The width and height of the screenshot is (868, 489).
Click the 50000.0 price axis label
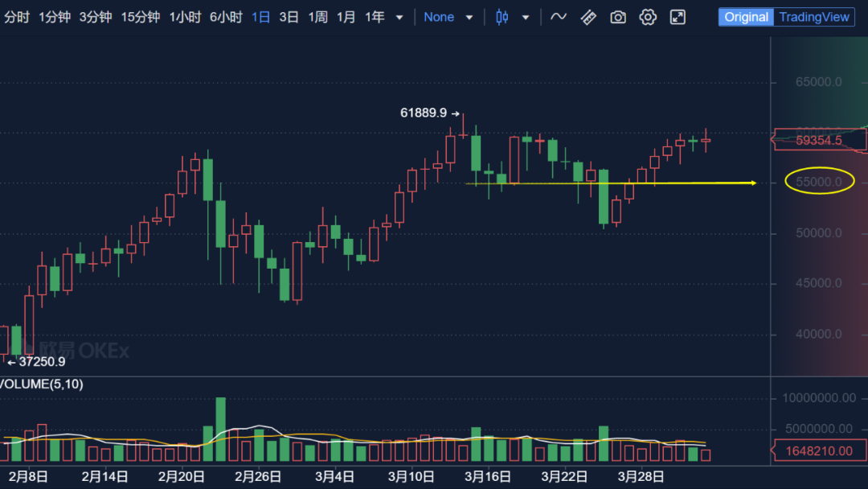[819, 233]
